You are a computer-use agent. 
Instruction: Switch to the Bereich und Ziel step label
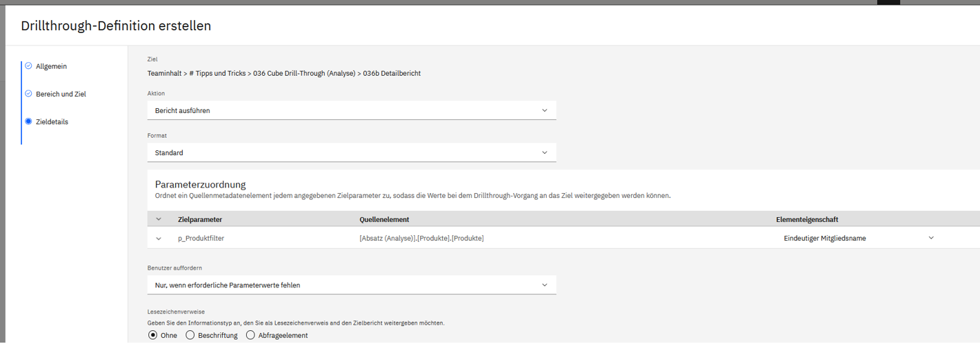click(x=61, y=94)
